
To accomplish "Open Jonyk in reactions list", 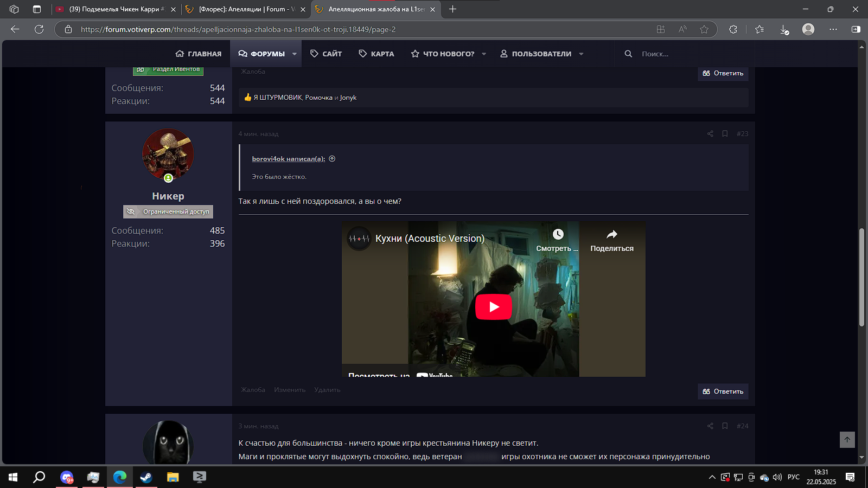I will coord(348,98).
